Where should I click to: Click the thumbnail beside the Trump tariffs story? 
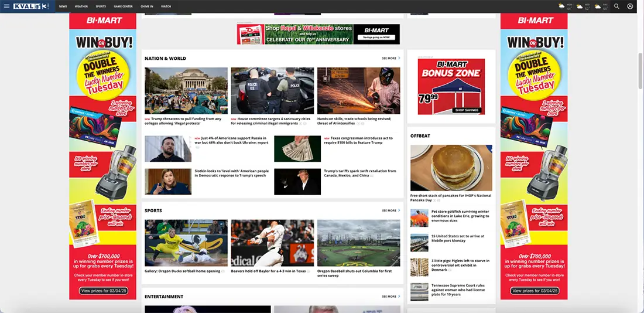(297, 182)
